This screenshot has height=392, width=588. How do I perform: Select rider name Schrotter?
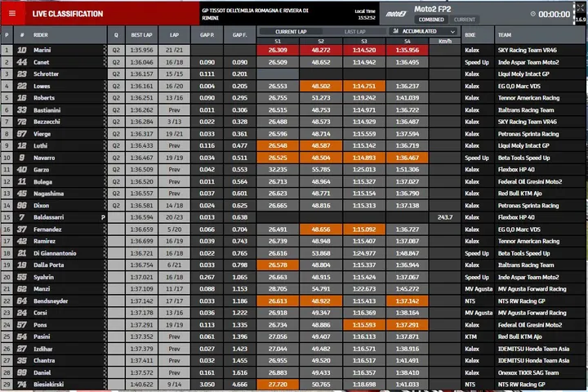click(x=46, y=73)
